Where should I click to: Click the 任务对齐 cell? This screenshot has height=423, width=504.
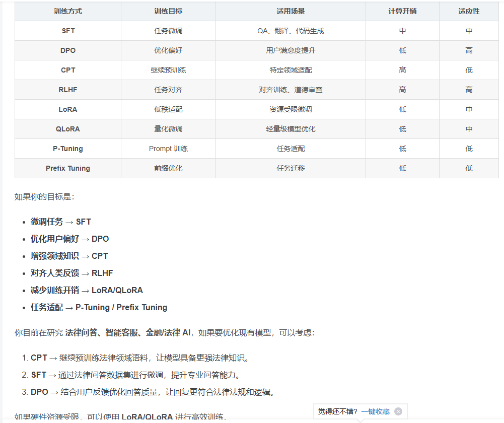(168, 90)
